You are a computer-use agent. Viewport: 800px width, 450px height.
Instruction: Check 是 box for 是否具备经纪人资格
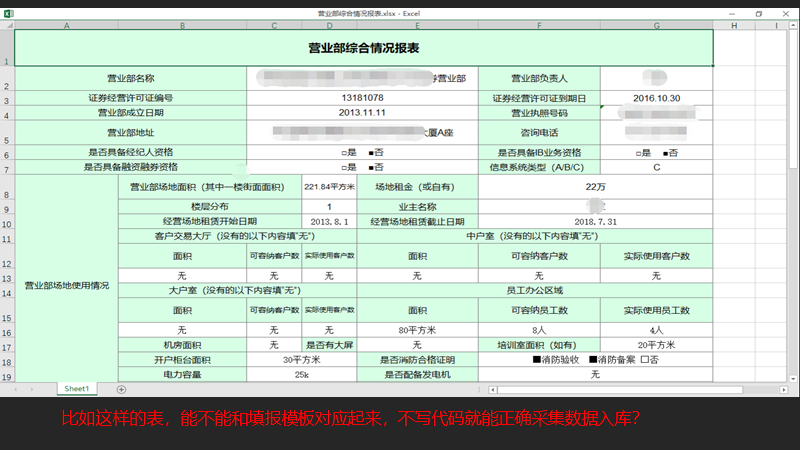pos(343,152)
